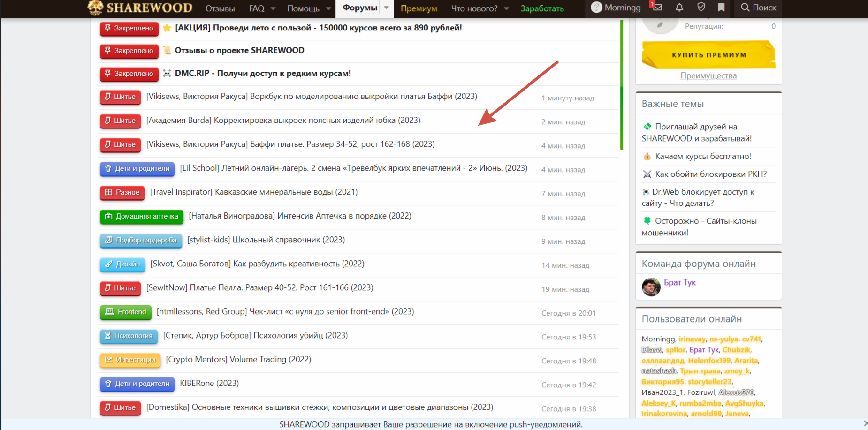The image size is (868, 430).
Task: Open the notifications bell icon
Action: click(x=679, y=7)
